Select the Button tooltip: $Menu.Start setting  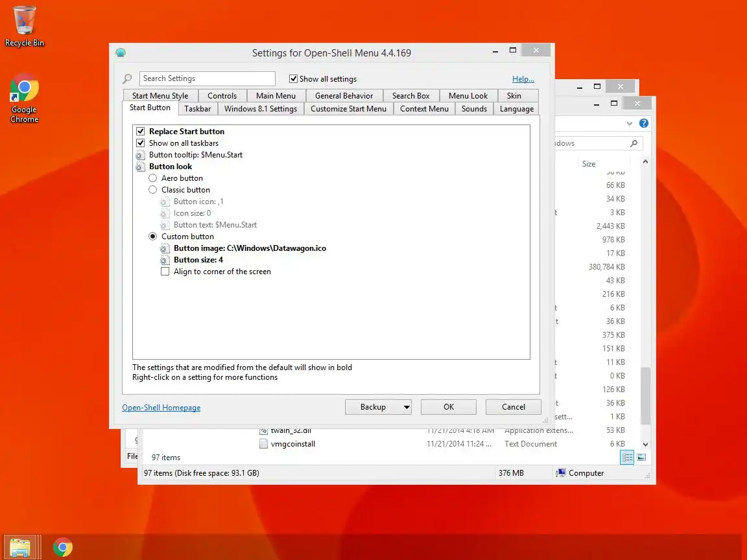tap(196, 155)
